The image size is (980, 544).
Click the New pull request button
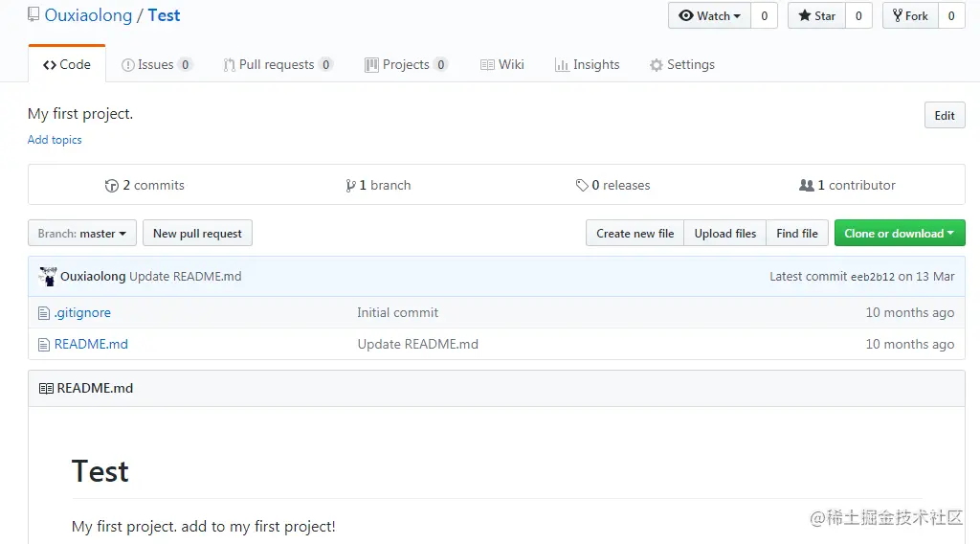[x=197, y=234]
